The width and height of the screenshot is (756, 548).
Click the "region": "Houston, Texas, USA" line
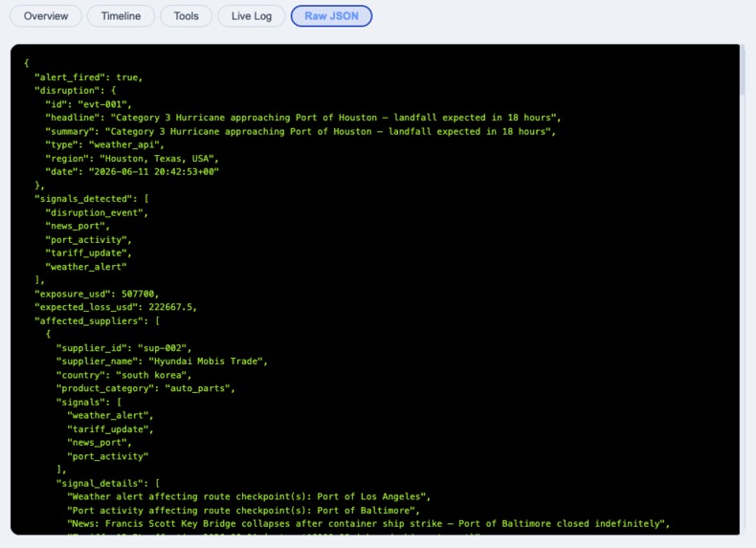click(132, 159)
